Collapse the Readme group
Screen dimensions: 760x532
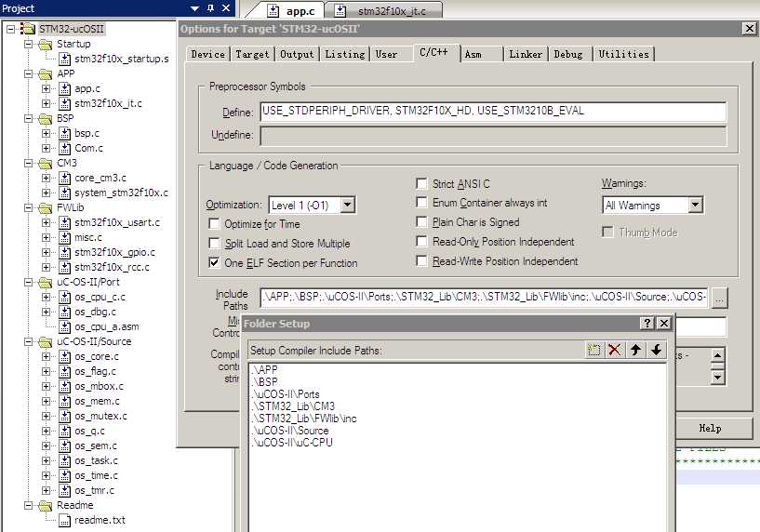pyautogui.click(x=28, y=505)
